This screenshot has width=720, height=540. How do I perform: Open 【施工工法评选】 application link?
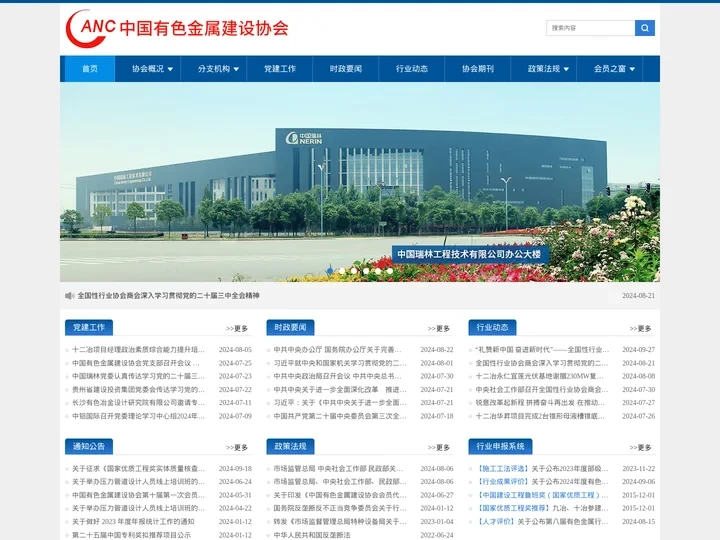502,469
